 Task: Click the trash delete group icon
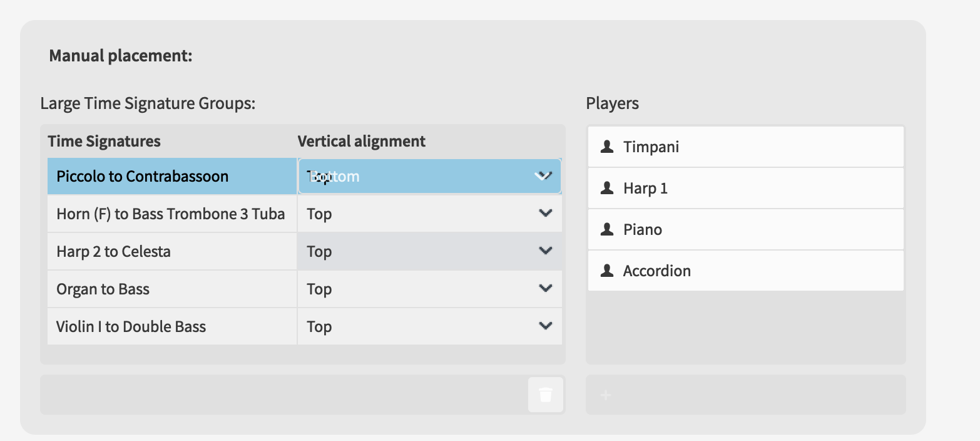[546, 395]
